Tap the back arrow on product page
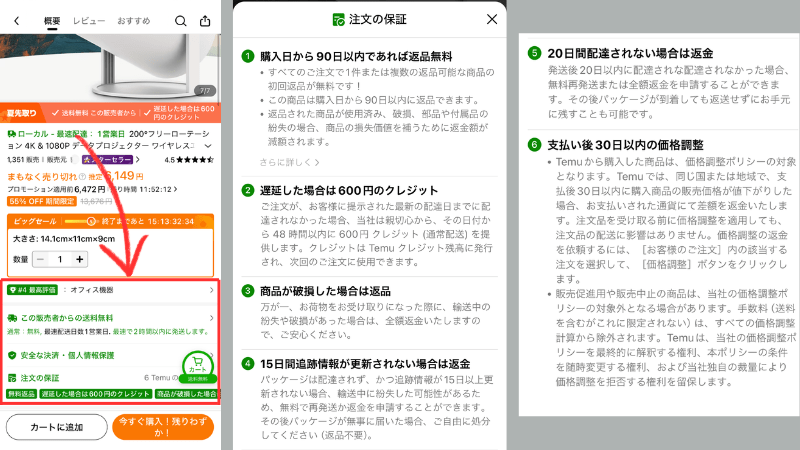Screen dimensions: 800x450 [16, 21]
